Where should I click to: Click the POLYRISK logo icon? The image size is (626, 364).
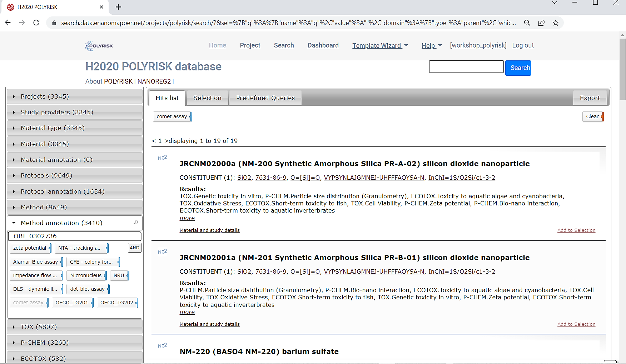pos(99,46)
